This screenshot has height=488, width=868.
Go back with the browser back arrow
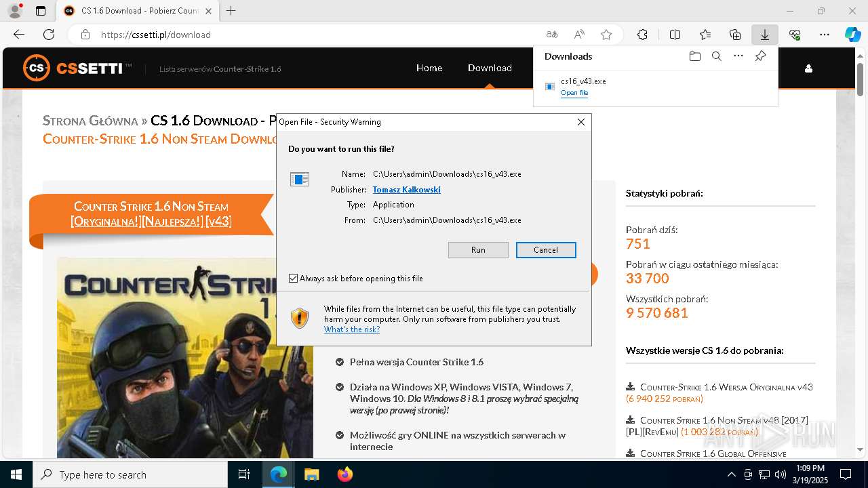coord(19,35)
